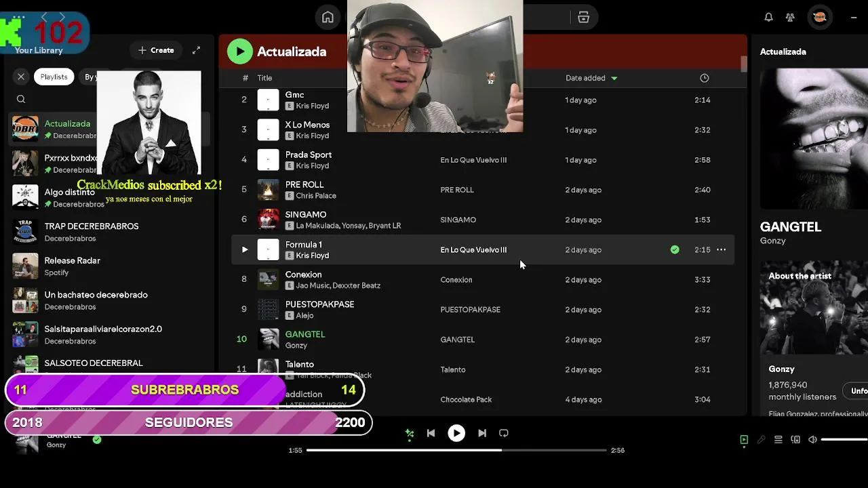
Task: Toggle liked checkmark in now playing bar
Action: [x=97, y=440]
